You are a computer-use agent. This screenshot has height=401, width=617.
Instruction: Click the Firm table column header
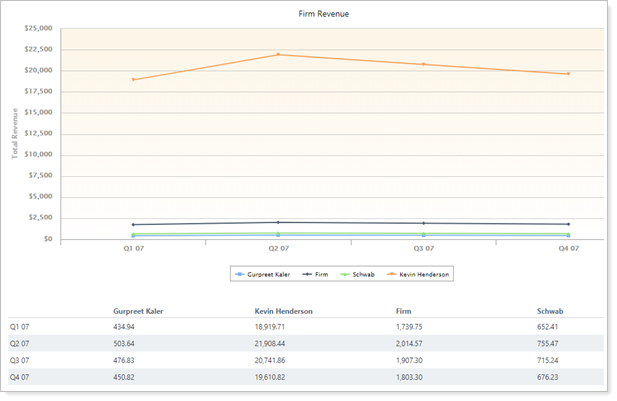[406, 311]
